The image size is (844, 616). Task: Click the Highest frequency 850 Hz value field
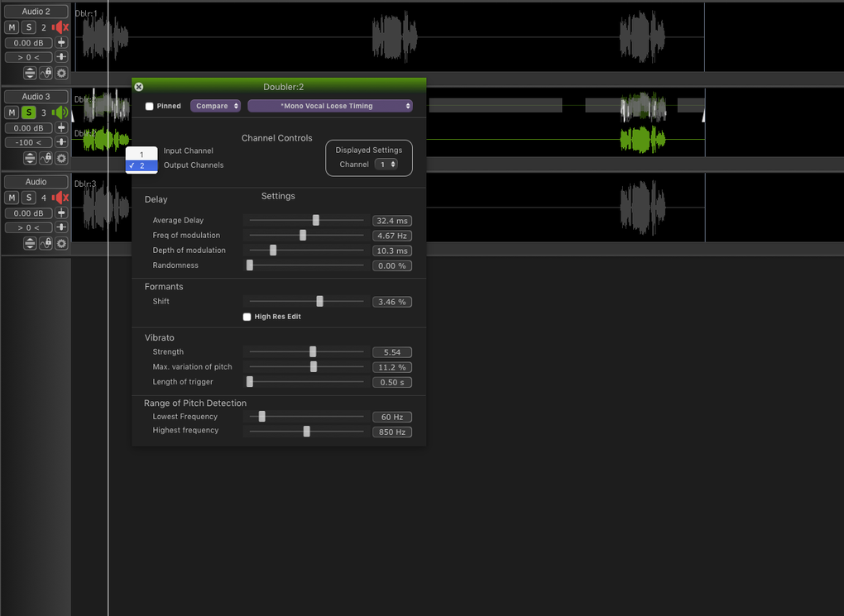tap(392, 432)
